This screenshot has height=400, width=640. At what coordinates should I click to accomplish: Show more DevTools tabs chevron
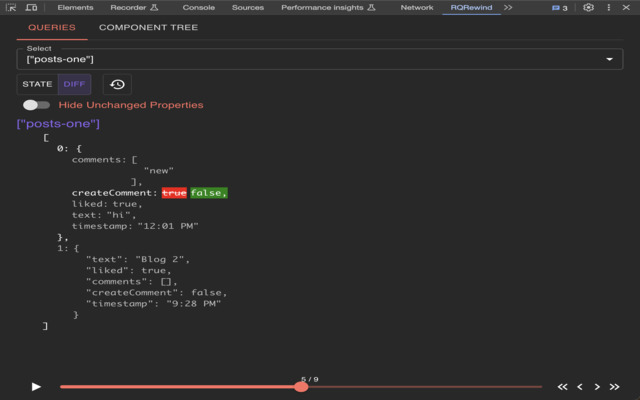508,7
